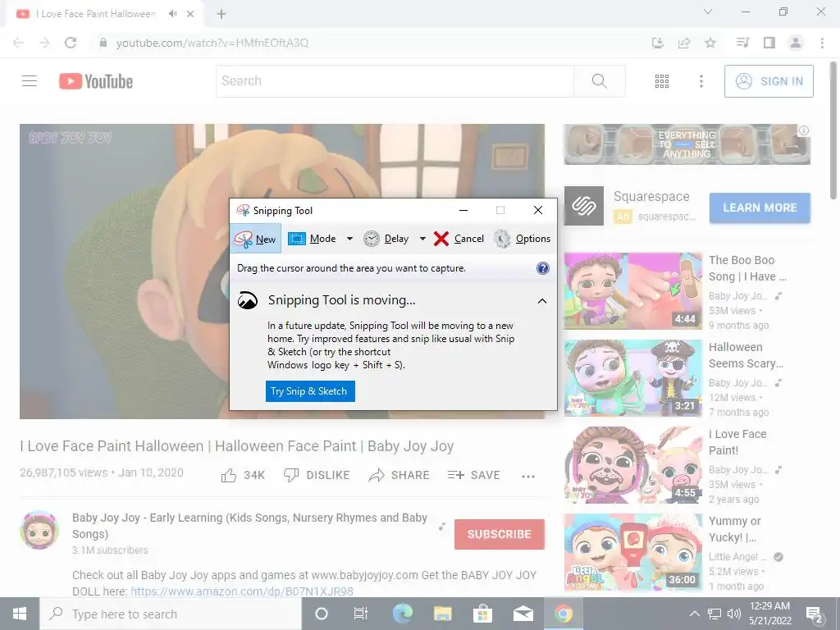Open the Delay dropdown arrow
Screen dimensions: 840x630
pyautogui.click(x=422, y=239)
